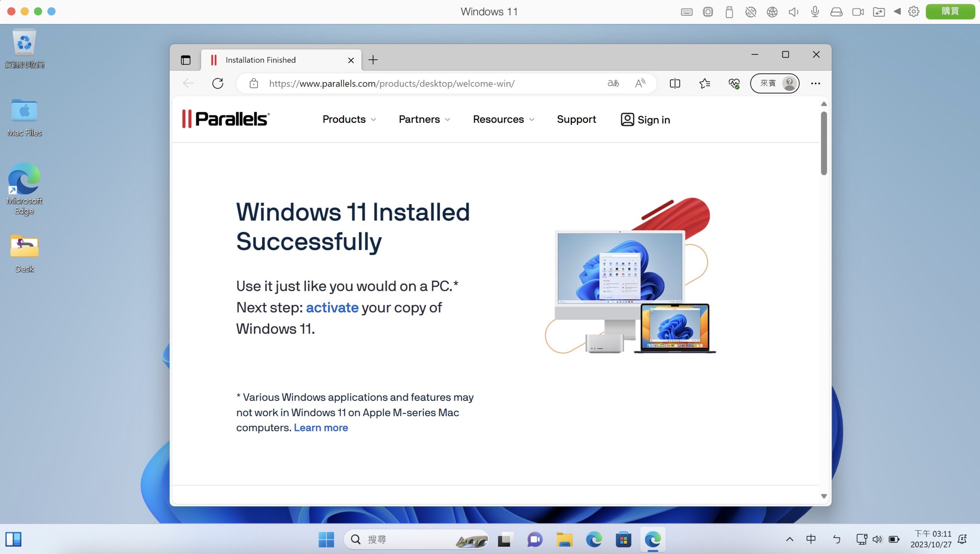Open the Parallels keyboard toolbar icon
The height and width of the screenshot is (554, 980).
pyautogui.click(x=686, y=12)
